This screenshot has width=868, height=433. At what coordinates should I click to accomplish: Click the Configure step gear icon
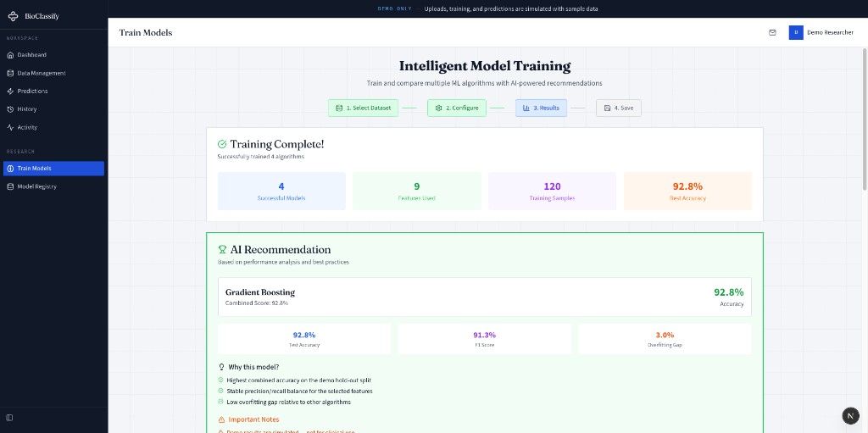[438, 108]
